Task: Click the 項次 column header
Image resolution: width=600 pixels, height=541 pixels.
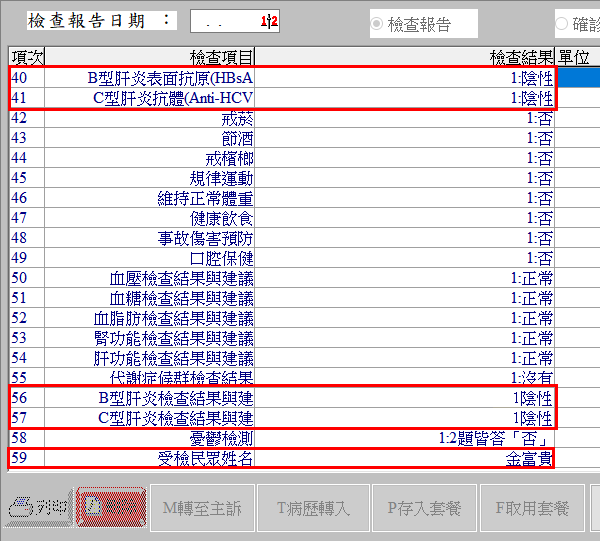Action: coord(26,57)
